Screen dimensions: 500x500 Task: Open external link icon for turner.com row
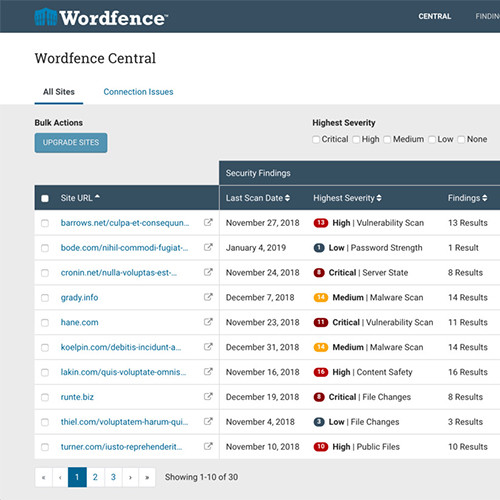pyautogui.click(x=208, y=446)
